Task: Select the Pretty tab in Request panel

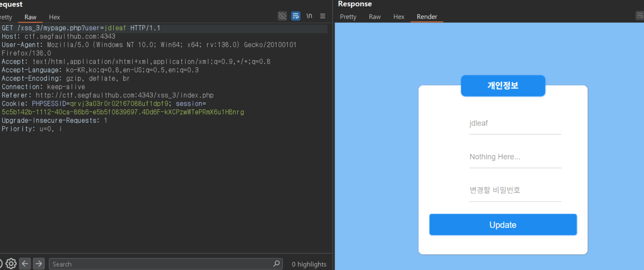Action: click(6, 17)
